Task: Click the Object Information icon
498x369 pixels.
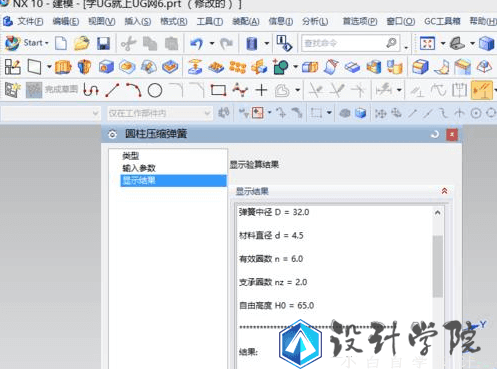Action: [x=284, y=43]
